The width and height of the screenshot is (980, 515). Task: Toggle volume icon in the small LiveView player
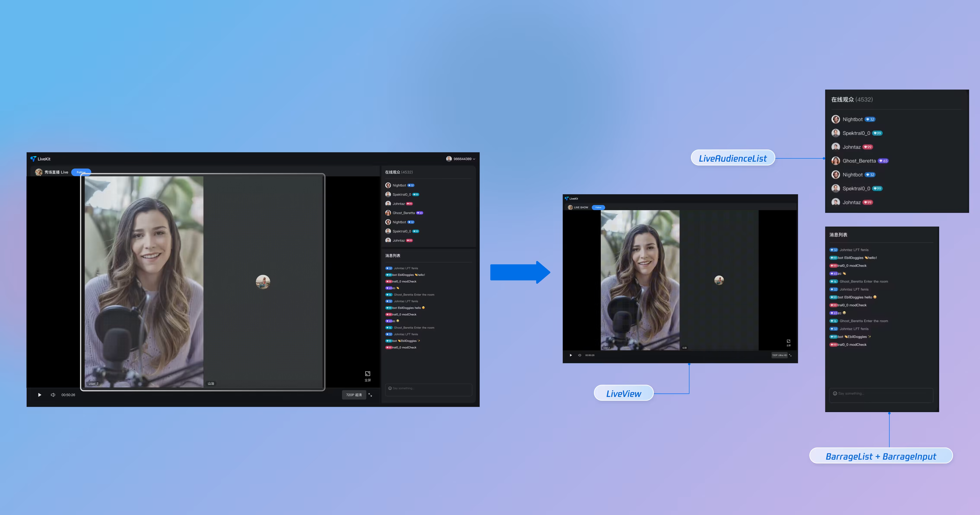[x=579, y=355]
